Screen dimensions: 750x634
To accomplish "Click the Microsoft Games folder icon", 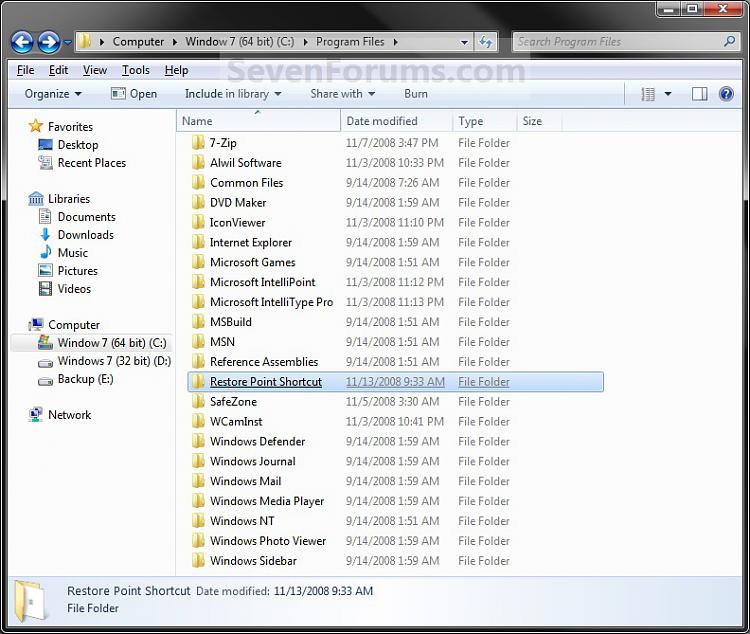I will pos(198,262).
